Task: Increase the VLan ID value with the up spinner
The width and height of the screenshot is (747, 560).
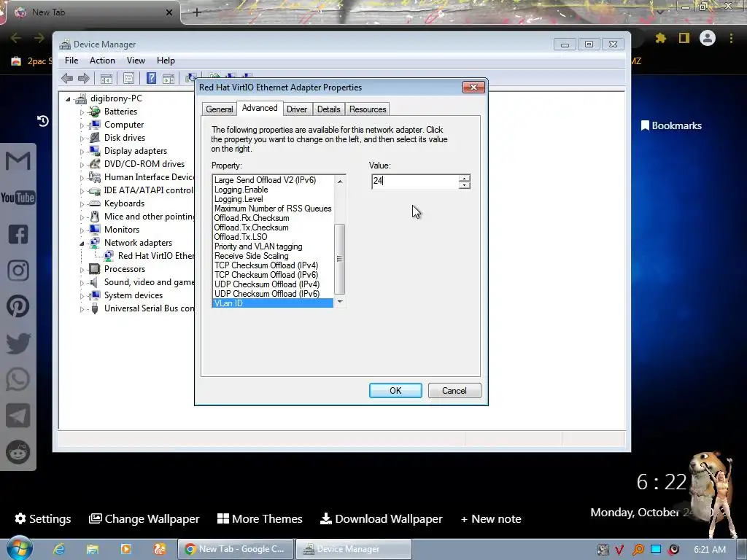Action: coord(465,179)
